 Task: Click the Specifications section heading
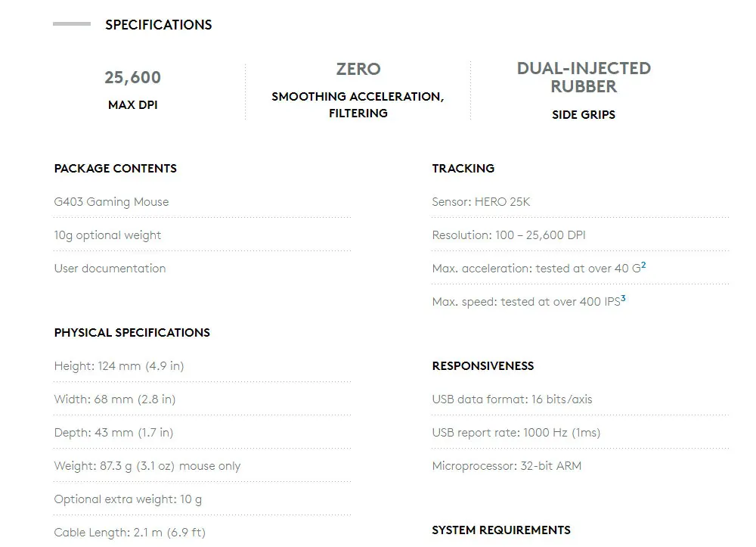click(158, 25)
